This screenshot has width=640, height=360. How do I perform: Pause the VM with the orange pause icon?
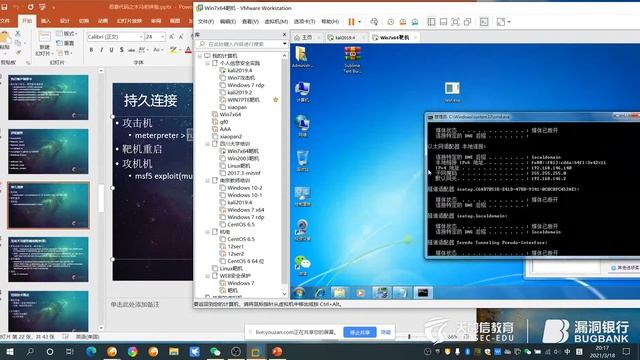coord(351,22)
